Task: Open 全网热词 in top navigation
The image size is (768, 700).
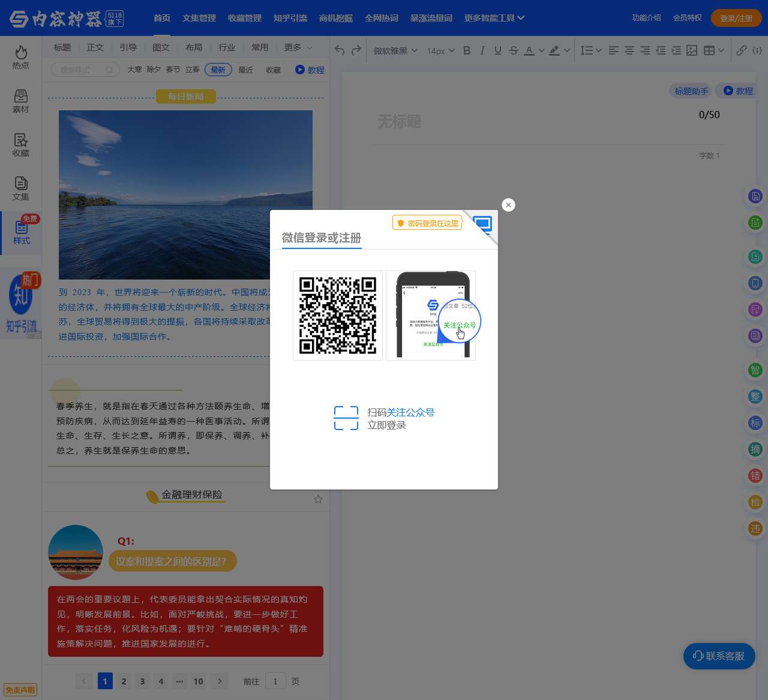Action: (x=382, y=18)
